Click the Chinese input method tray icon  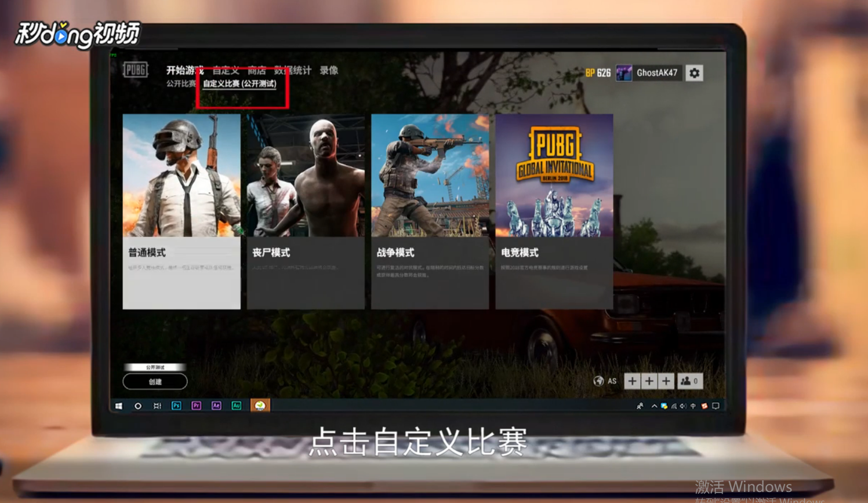coord(693,406)
